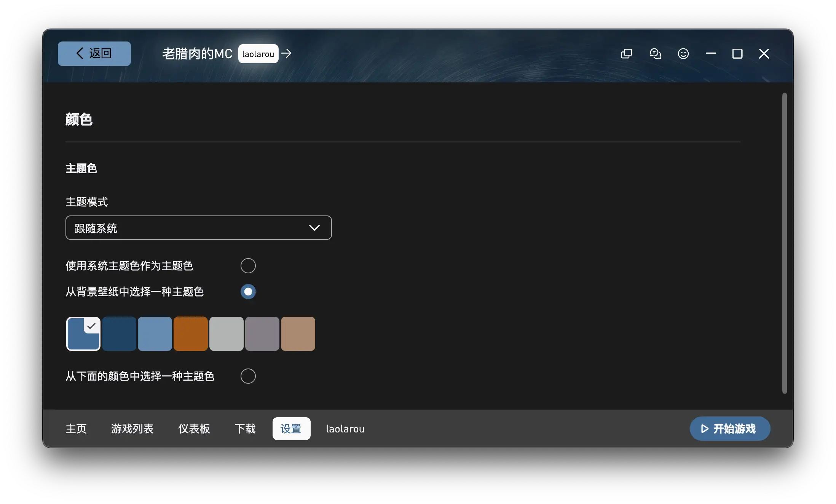The width and height of the screenshot is (836, 504).
Task: Maximize the launcher window
Action: click(737, 54)
